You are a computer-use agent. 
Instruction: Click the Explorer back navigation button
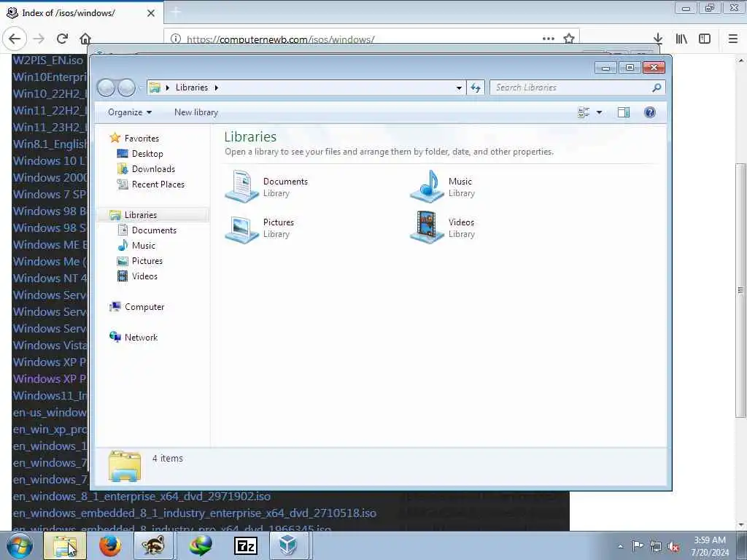106,87
